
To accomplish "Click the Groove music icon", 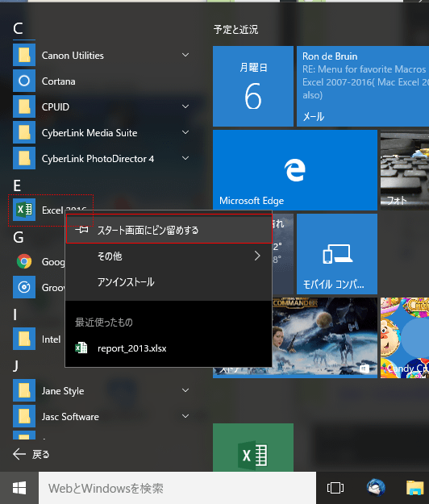I will coord(24,287).
